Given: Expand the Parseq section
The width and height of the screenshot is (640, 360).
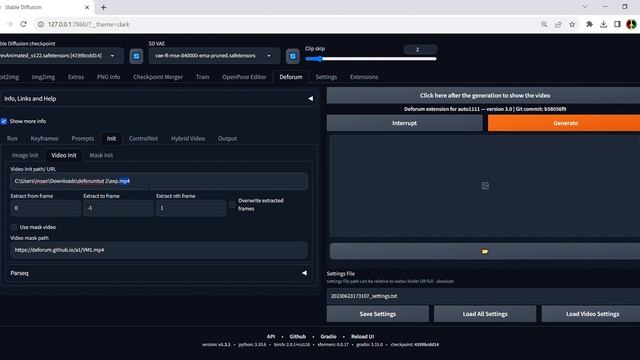Looking at the screenshot, I should pyautogui.click(x=158, y=273).
